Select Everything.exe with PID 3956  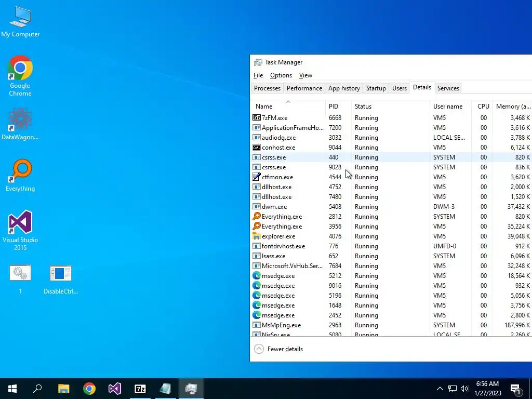coord(392,226)
